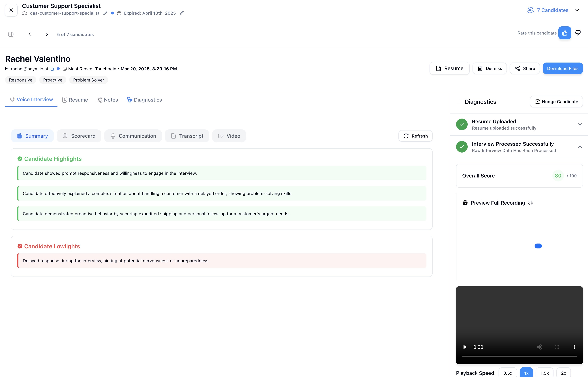Viewport: 588px width, 377px height.
Task: Mute the interview recording audio
Action: tap(540, 347)
